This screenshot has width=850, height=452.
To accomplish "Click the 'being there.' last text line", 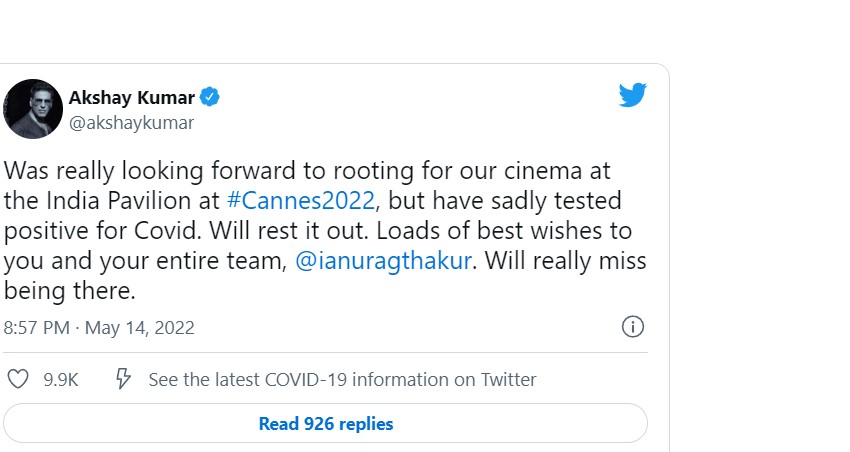I will (68, 292).
